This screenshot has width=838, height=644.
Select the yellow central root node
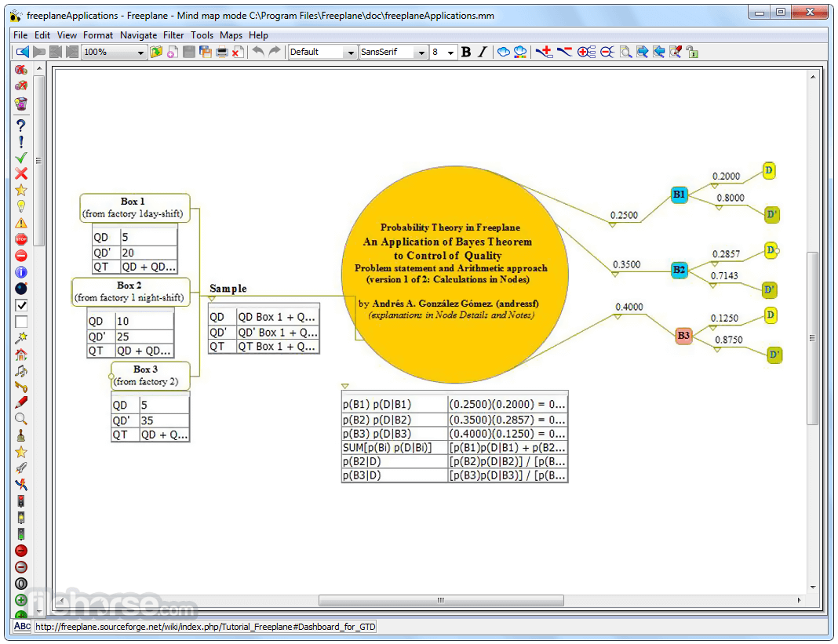pos(454,274)
